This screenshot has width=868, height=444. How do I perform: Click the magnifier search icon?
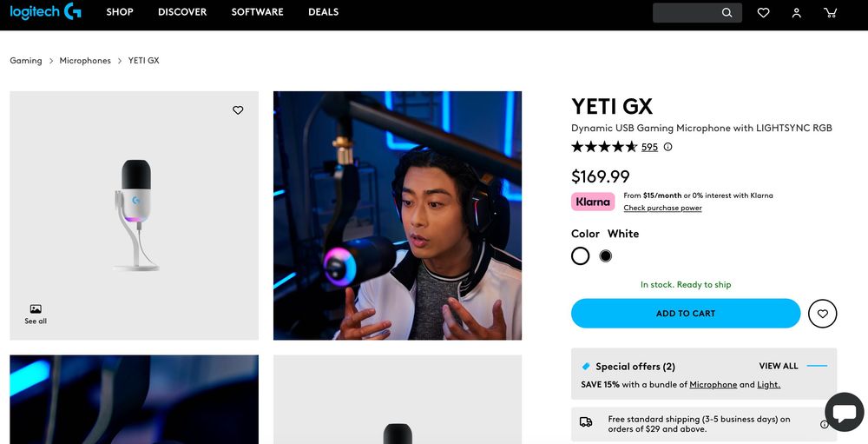pyautogui.click(x=727, y=12)
